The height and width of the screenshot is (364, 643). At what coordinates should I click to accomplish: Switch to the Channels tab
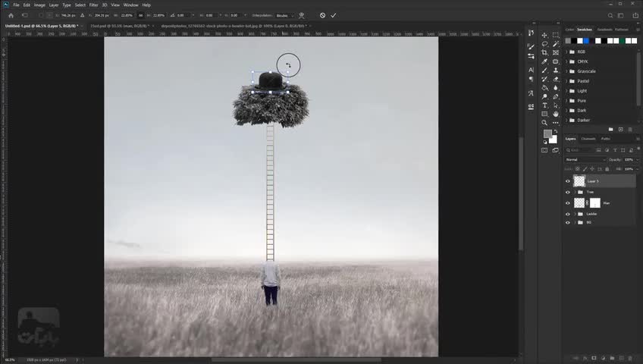tap(588, 139)
